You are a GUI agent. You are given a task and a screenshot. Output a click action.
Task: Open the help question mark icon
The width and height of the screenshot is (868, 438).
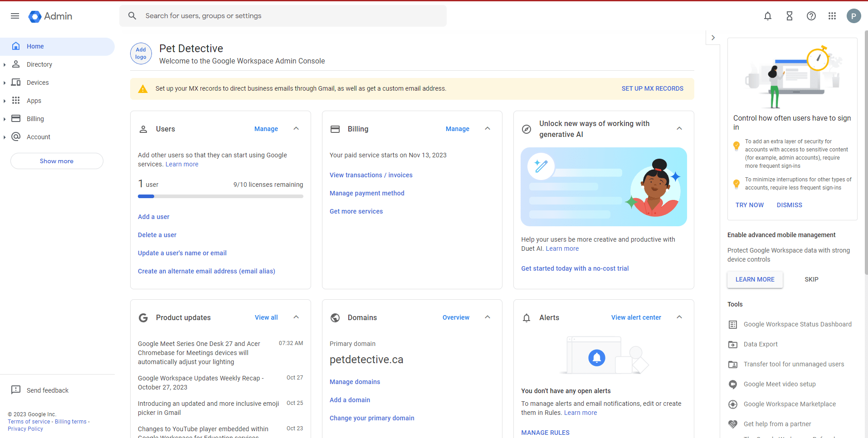click(811, 16)
